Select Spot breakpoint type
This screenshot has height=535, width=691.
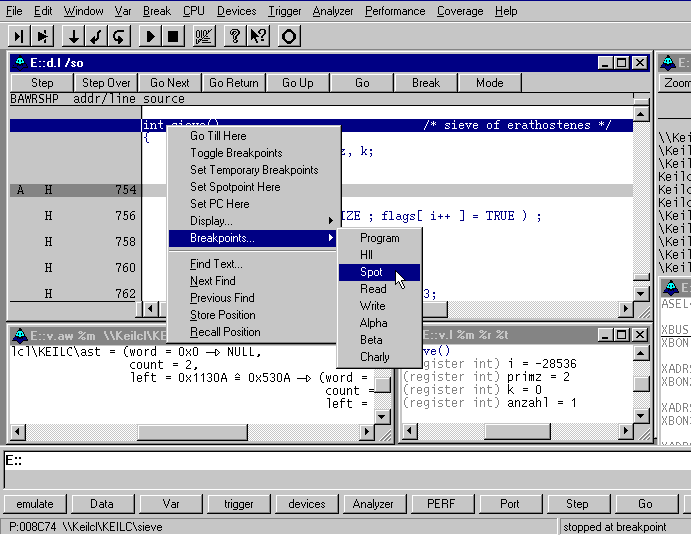click(379, 272)
